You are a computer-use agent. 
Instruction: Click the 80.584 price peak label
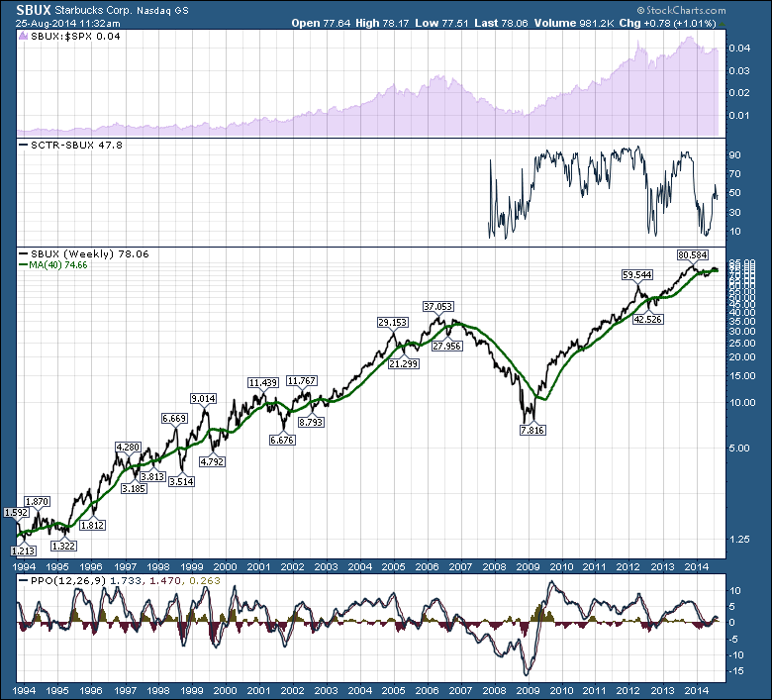click(693, 254)
